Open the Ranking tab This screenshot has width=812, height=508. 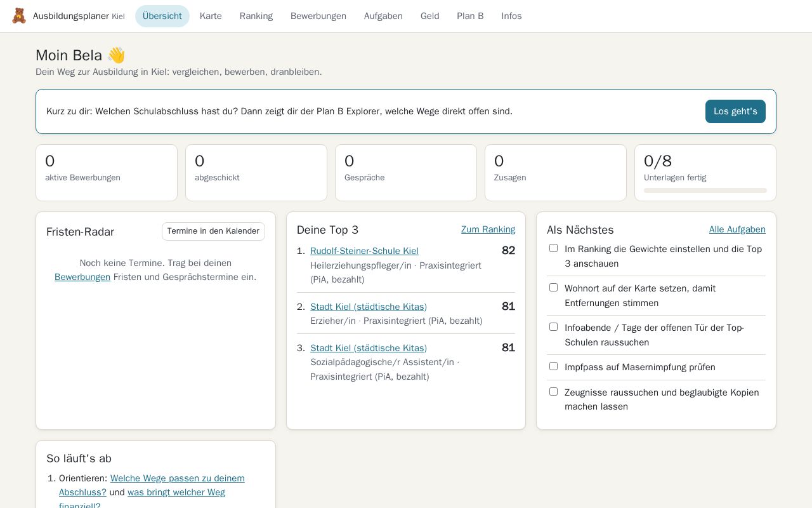coord(256,16)
